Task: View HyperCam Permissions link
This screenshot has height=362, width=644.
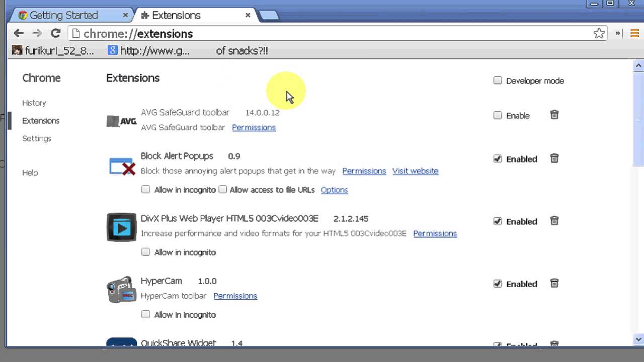Action: (x=235, y=296)
